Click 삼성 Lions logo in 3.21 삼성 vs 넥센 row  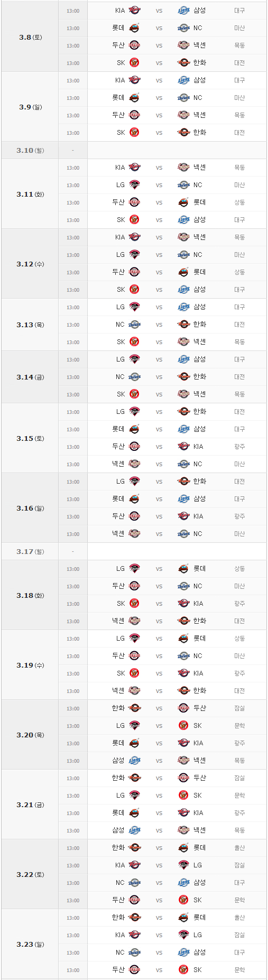[x=134, y=830]
